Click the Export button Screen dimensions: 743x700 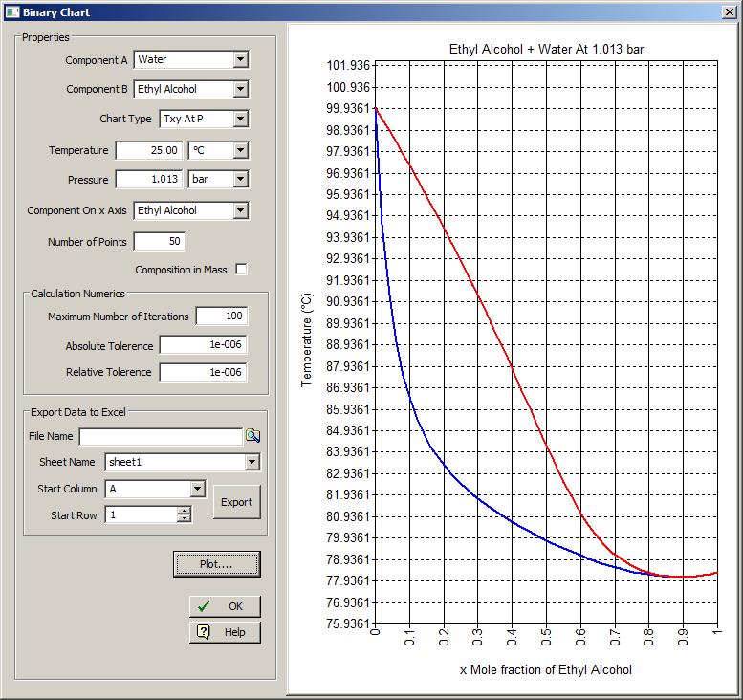point(236,502)
